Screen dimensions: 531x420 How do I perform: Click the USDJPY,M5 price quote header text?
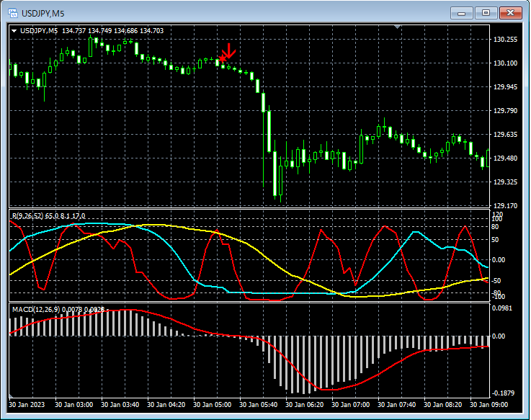point(92,31)
